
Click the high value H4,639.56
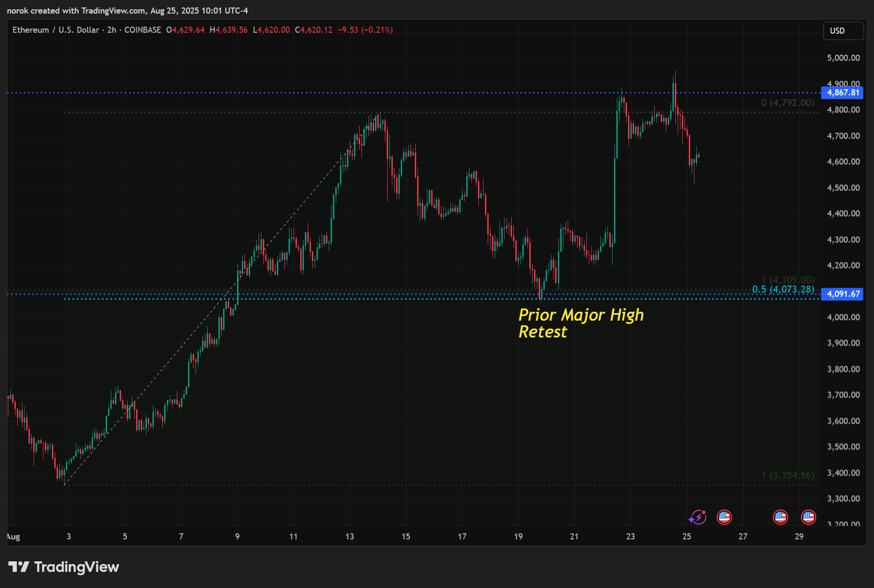(229, 30)
